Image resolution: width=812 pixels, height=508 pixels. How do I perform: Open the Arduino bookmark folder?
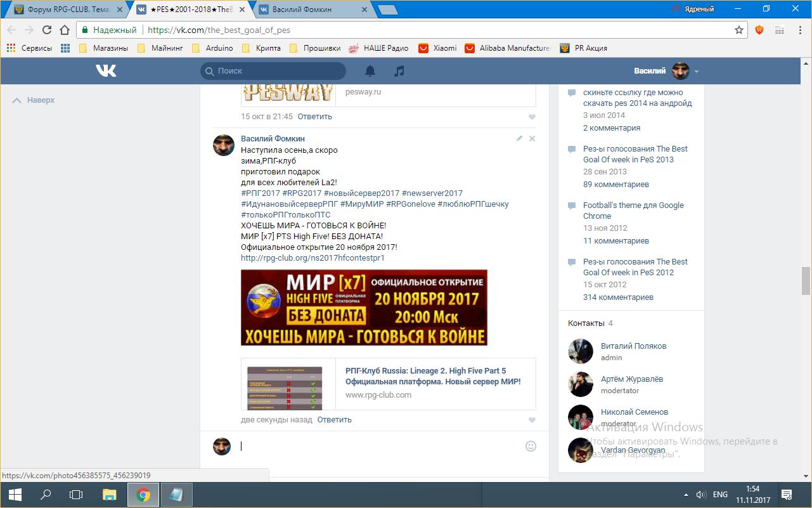pos(212,48)
